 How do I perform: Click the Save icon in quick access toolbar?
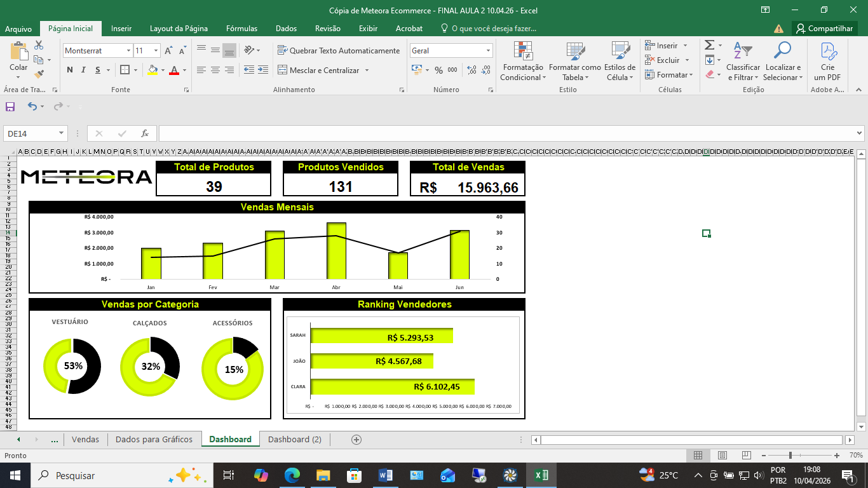tap(10, 107)
